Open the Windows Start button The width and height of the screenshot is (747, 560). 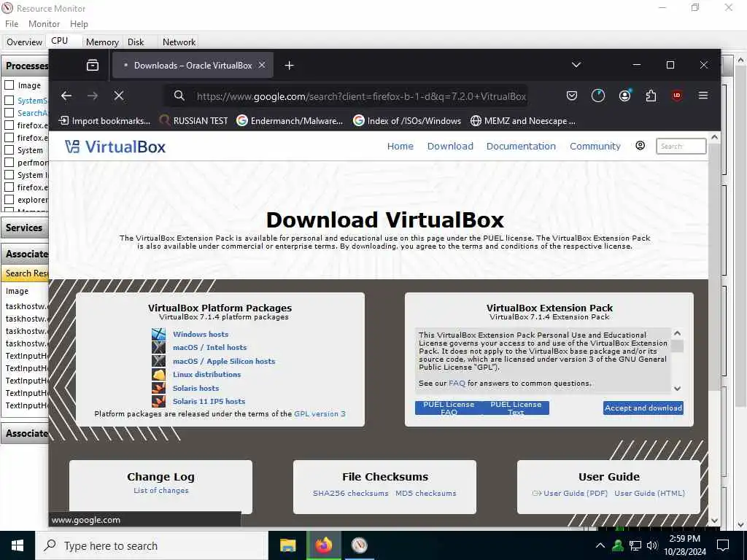[18, 545]
